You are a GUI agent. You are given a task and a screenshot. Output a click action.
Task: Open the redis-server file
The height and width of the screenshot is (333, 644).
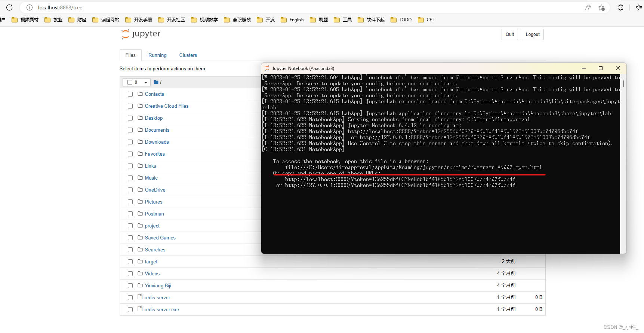click(157, 297)
